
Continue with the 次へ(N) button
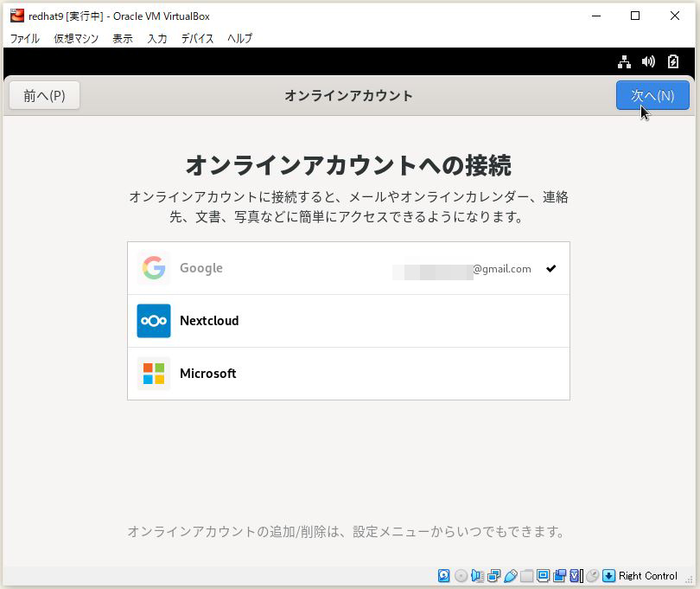click(652, 95)
